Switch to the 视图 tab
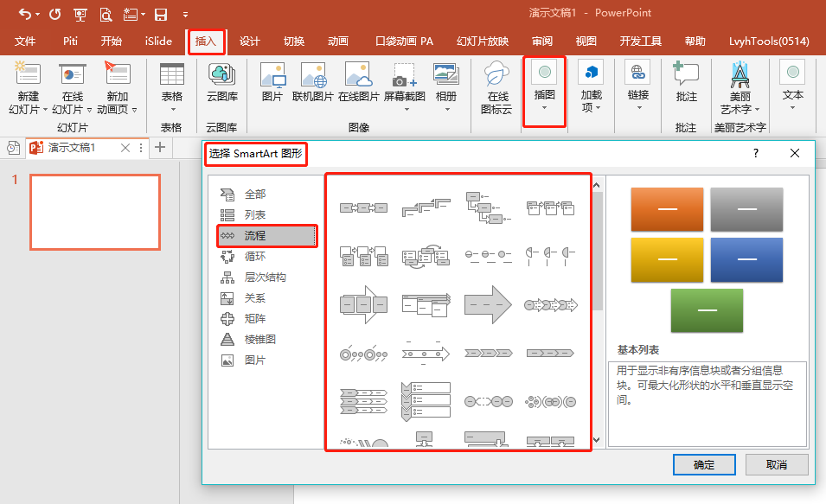 (x=586, y=41)
